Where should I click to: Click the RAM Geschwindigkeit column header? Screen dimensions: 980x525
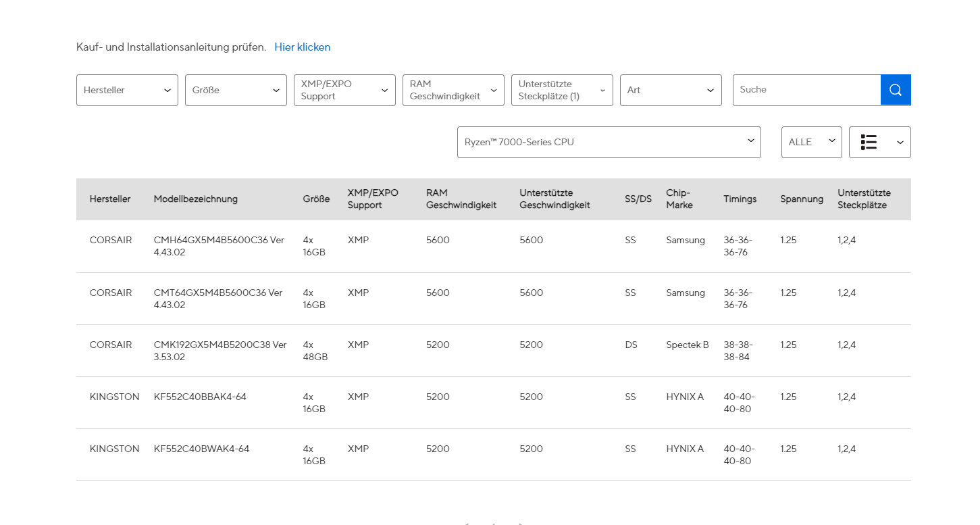pyautogui.click(x=461, y=199)
